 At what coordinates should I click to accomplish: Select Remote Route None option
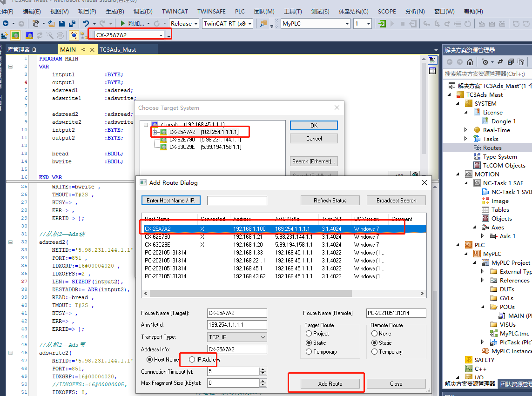pyautogui.click(x=374, y=334)
